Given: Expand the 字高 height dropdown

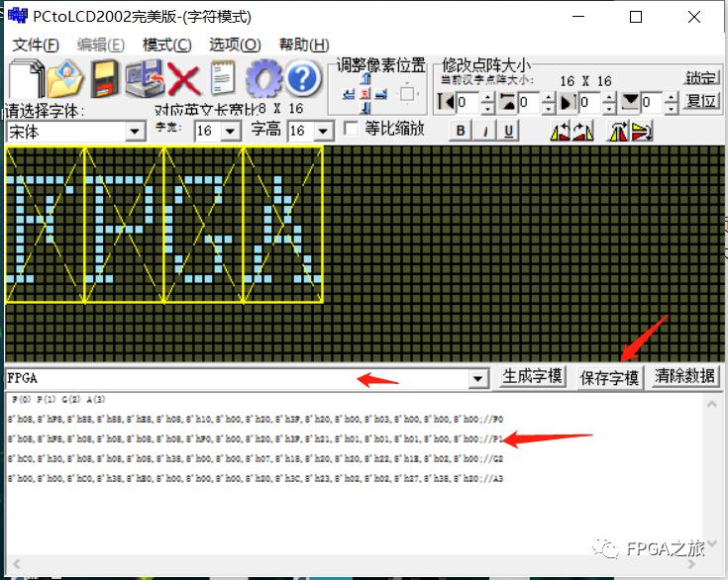Looking at the screenshot, I should (x=323, y=131).
